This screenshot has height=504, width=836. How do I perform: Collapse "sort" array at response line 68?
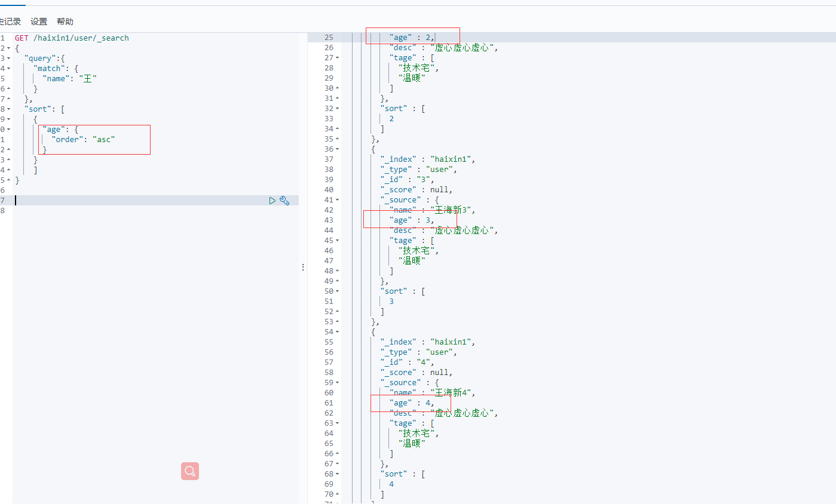click(x=337, y=474)
